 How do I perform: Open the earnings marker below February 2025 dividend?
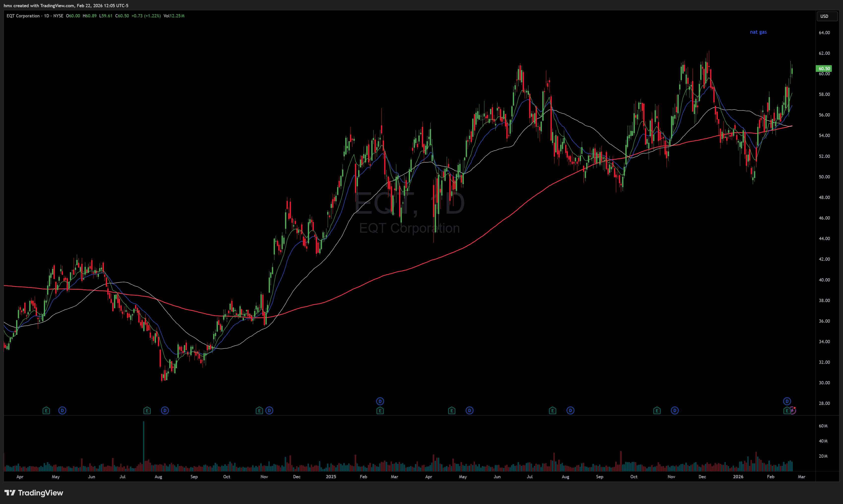[x=380, y=411]
